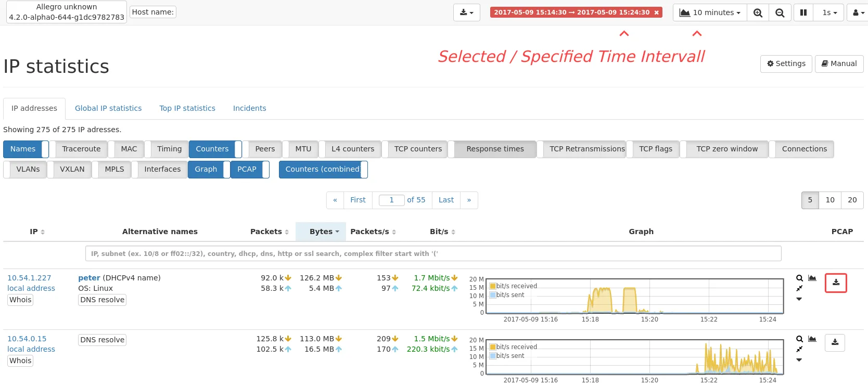
Task: Enable the TCP flags column toggle
Action: 655,149
